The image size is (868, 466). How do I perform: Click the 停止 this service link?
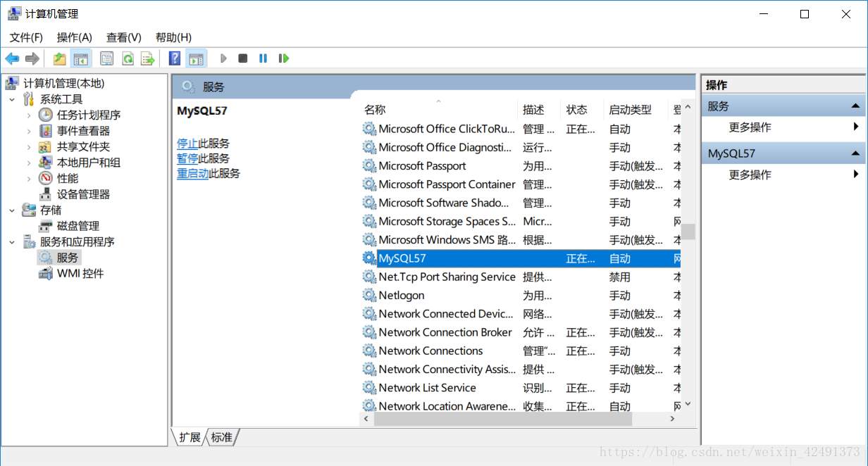pyautogui.click(x=187, y=143)
